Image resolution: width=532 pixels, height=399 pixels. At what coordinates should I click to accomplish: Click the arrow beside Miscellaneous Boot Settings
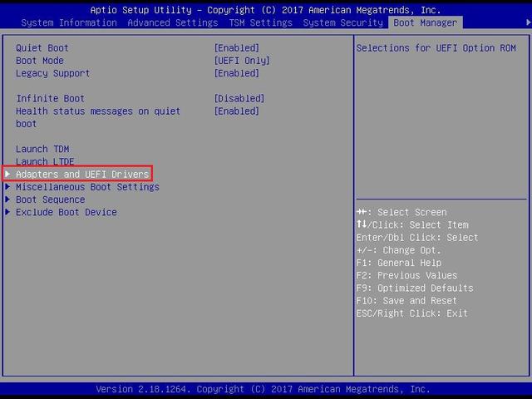[8, 187]
